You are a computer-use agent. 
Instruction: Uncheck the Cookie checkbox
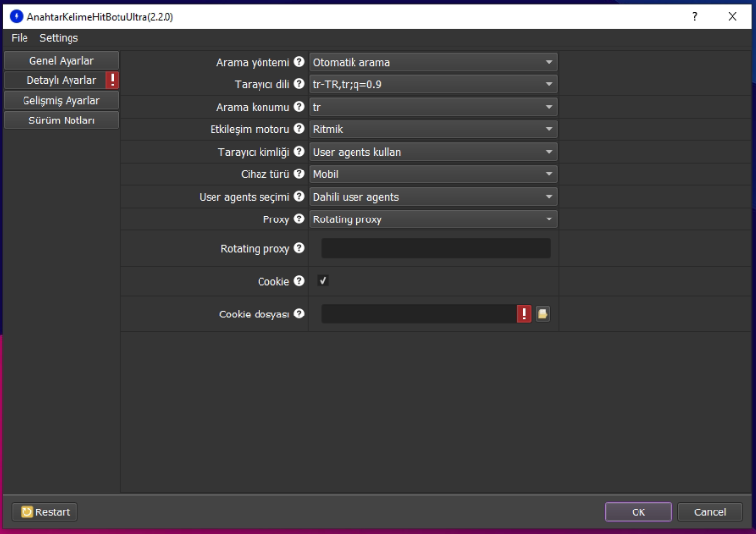click(x=323, y=282)
